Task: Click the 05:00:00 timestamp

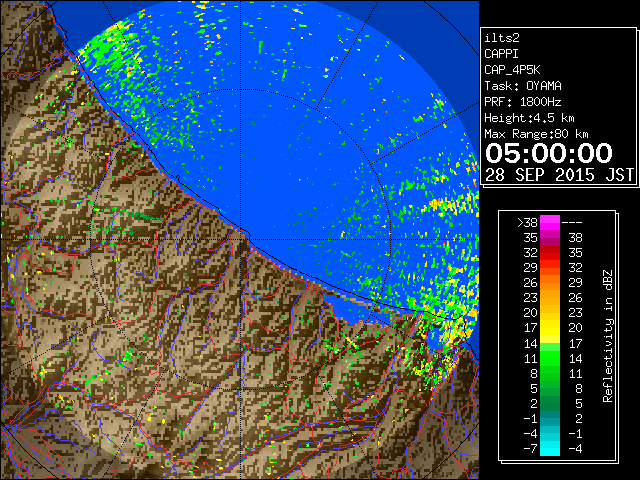Action: tap(549, 153)
